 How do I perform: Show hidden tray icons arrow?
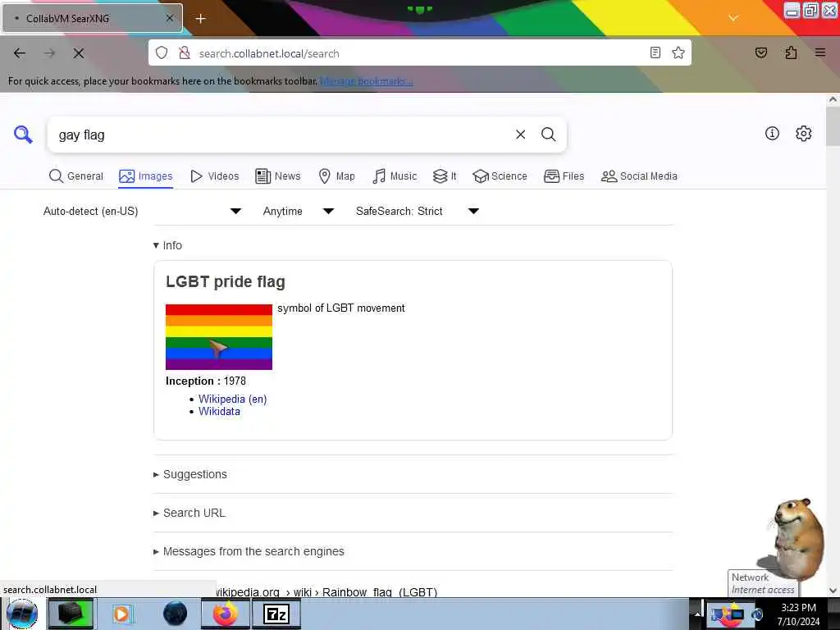pyautogui.click(x=697, y=614)
